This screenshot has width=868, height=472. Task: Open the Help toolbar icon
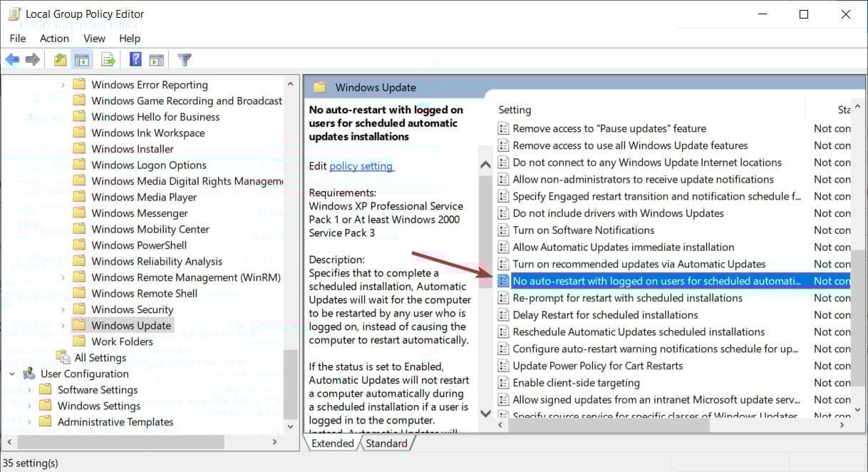pos(135,60)
